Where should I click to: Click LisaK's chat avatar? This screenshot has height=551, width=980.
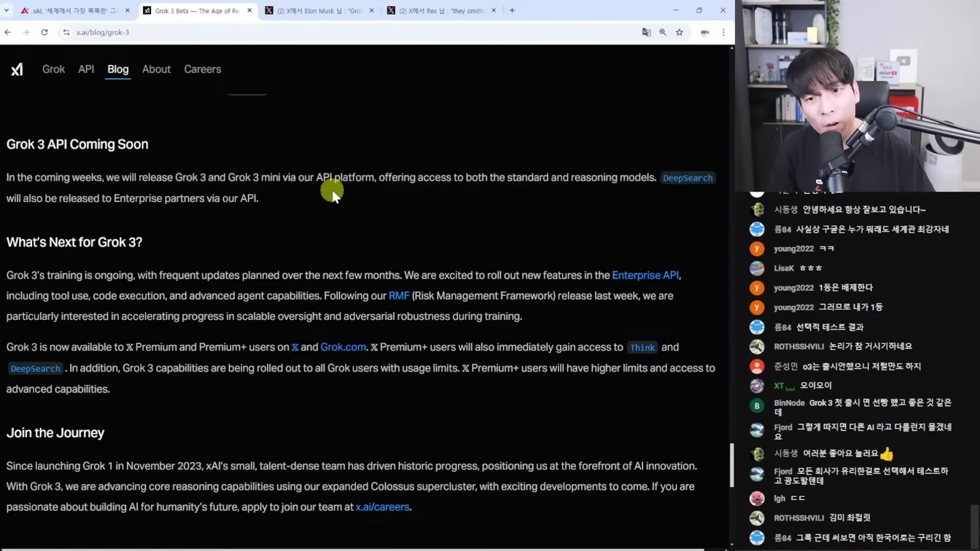[757, 268]
